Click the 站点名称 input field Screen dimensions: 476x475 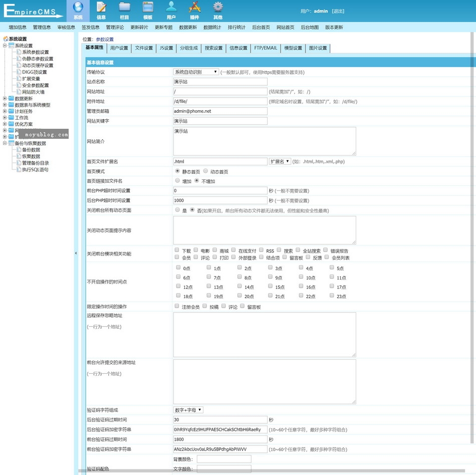(x=220, y=82)
